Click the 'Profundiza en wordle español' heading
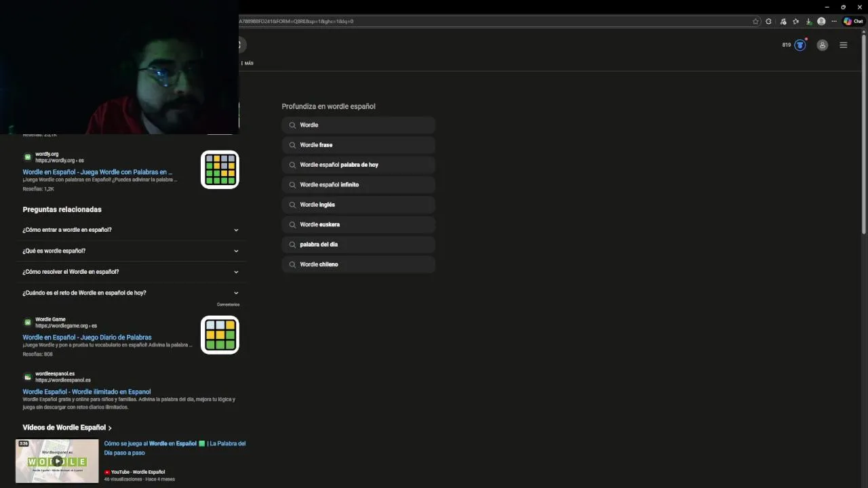The width and height of the screenshot is (868, 488). 328,106
